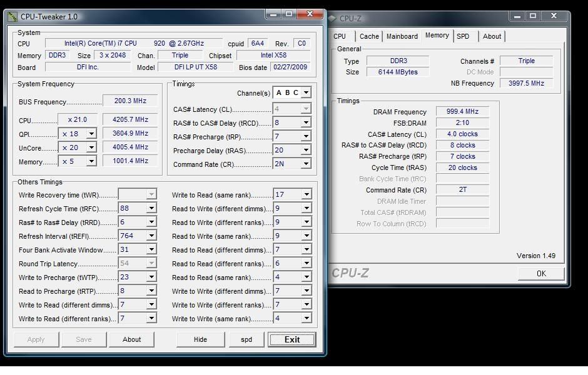Open the Read to Read (different ranks) dropdown
The width and height of the screenshot is (588, 375).
pyautogui.click(x=307, y=263)
